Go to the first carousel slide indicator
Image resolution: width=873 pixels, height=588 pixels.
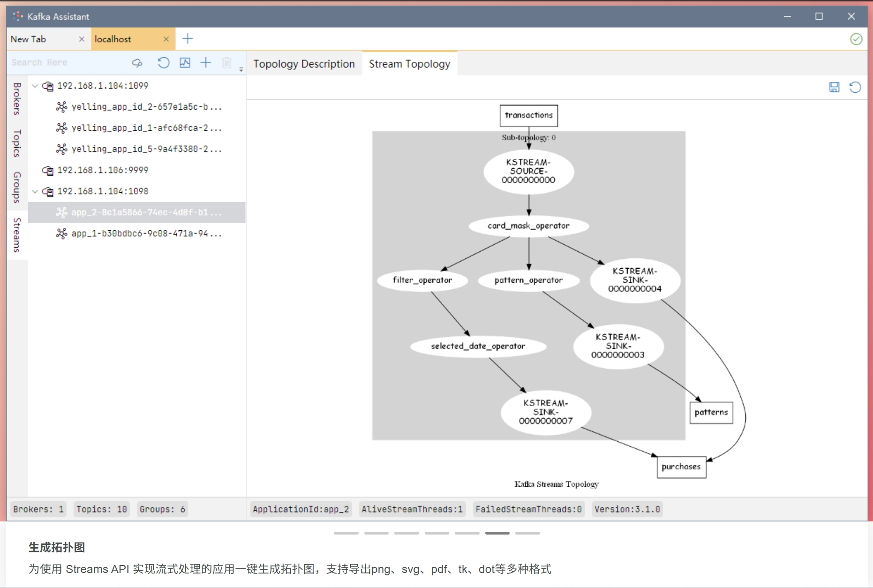pyautogui.click(x=346, y=533)
